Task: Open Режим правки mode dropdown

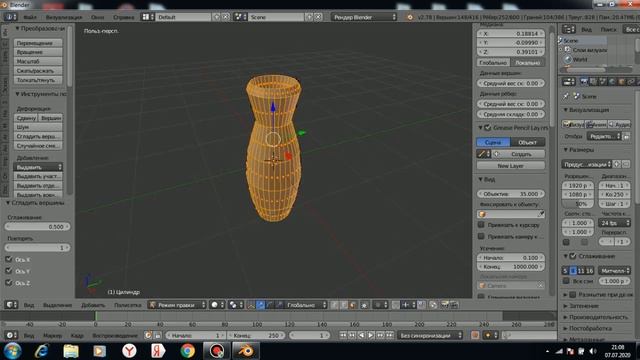Action: coord(177,305)
